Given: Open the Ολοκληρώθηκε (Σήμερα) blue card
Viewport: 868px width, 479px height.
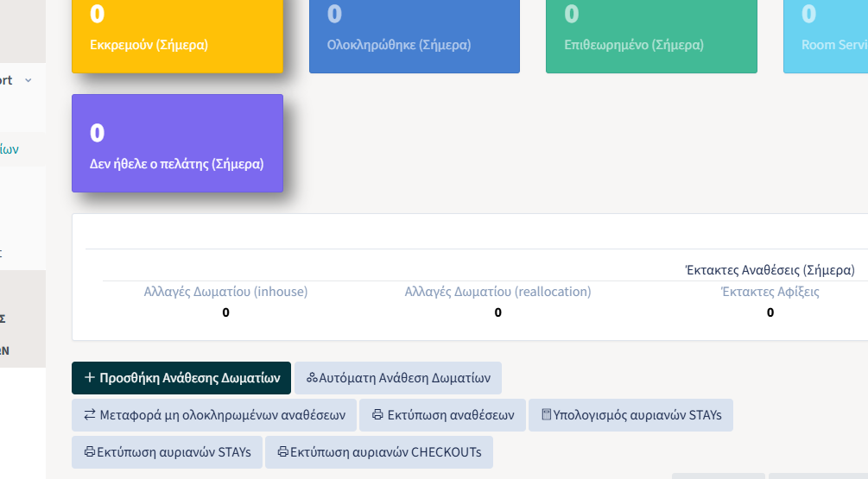Looking at the screenshot, I should pos(415,36).
